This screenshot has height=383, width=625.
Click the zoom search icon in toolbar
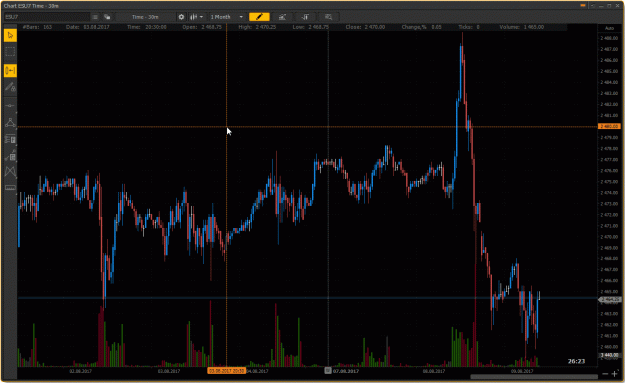[x=328, y=17]
